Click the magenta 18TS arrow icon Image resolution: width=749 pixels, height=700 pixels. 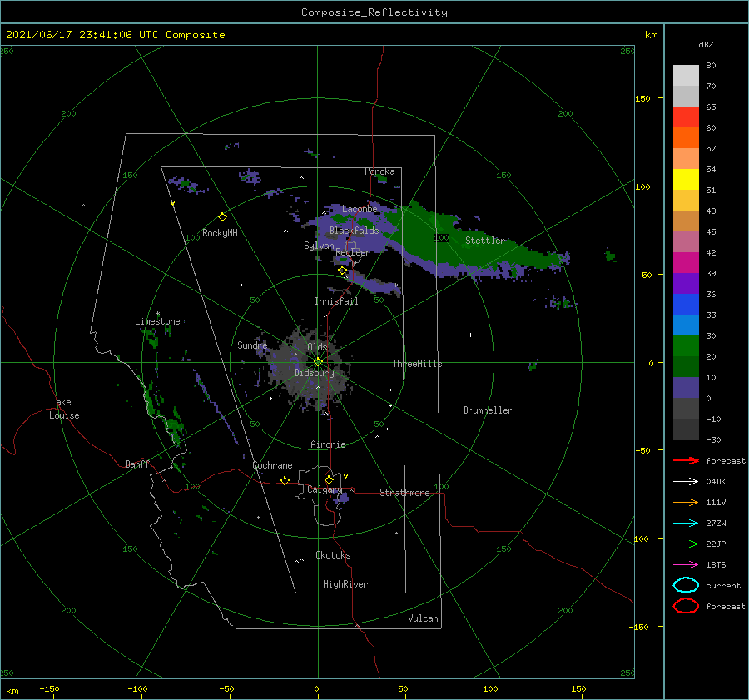coord(686,565)
